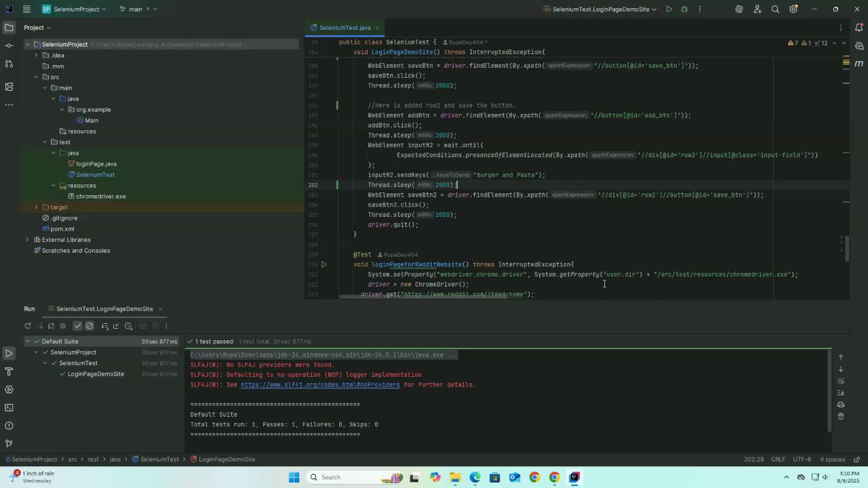Open the Test History clock icon
The width and height of the screenshot is (868, 488).
(128, 326)
